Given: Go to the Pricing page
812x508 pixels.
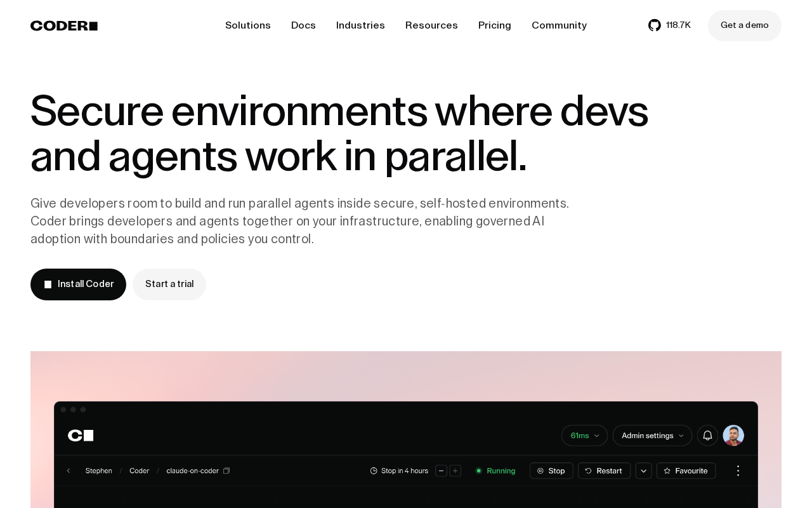Looking at the screenshot, I should (495, 25).
